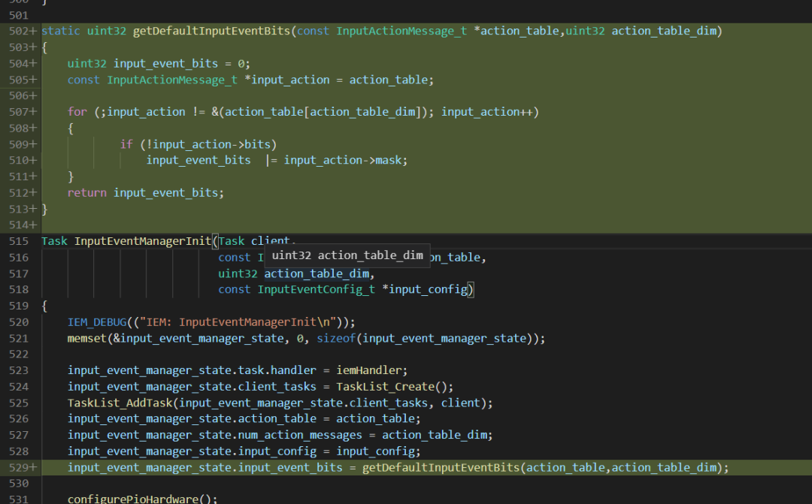This screenshot has height=504, width=812.
Task: Place cursor on InputEventManagerInit function name, line 515
Action: point(143,241)
